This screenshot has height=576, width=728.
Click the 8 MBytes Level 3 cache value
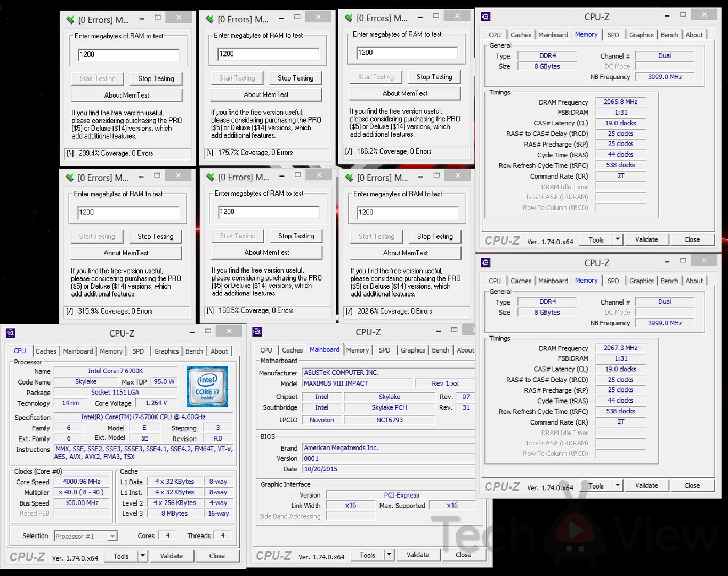pyautogui.click(x=175, y=514)
